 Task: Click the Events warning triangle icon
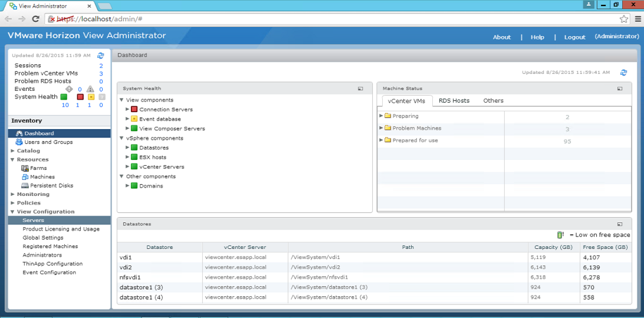coord(90,89)
